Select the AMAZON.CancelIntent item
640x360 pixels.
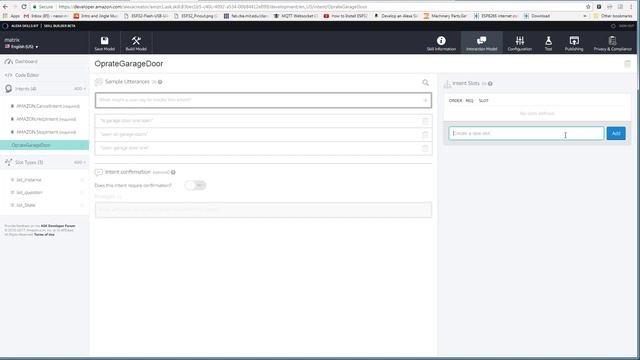(x=48, y=106)
